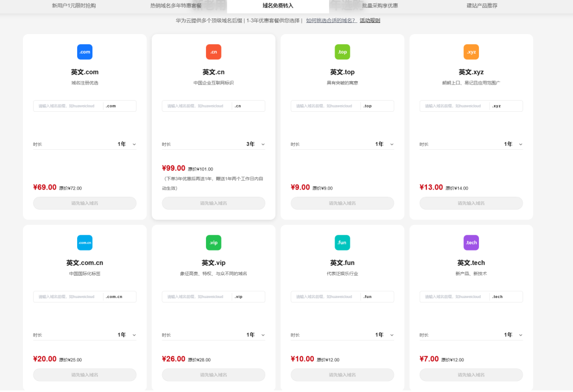Click the teal .fun domain icon
The width and height of the screenshot is (573, 392).
coord(342,243)
